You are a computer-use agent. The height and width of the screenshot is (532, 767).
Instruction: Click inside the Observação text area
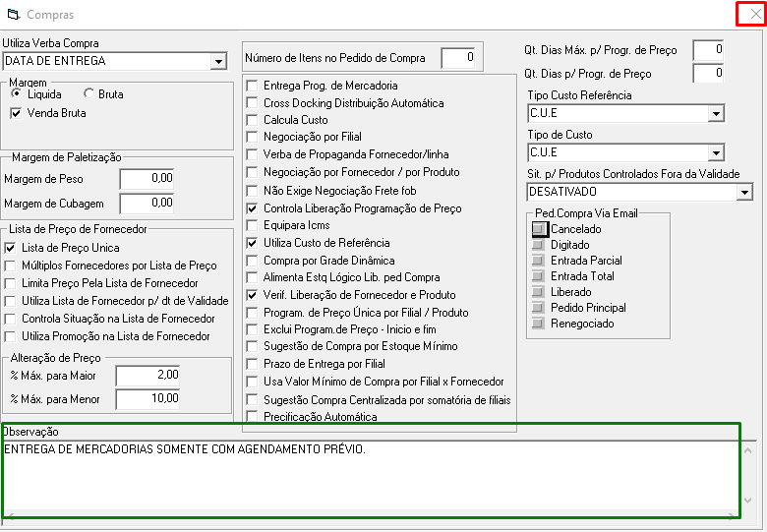(372, 477)
